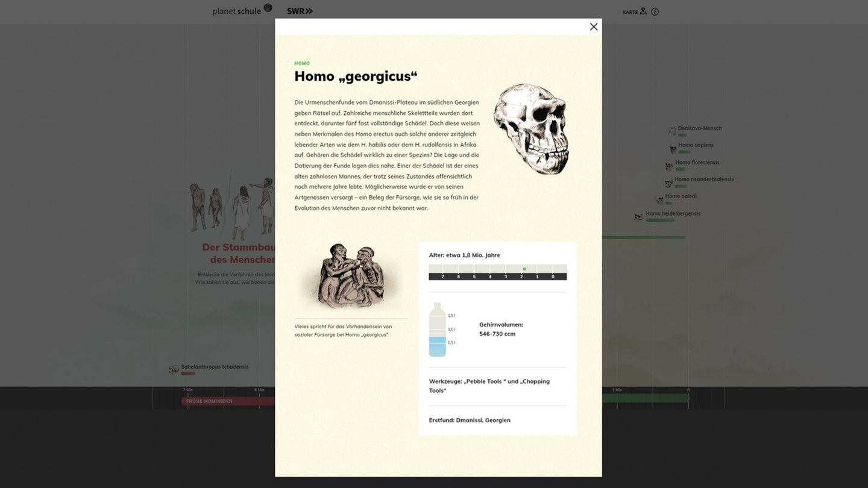Click the green HOMO category label
The image size is (868, 488).
pos(302,63)
